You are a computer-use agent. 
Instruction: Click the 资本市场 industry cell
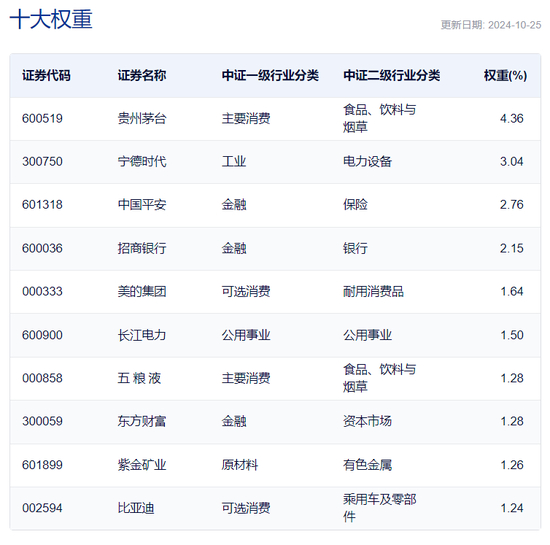pyautogui.click(x=367, y=421)
